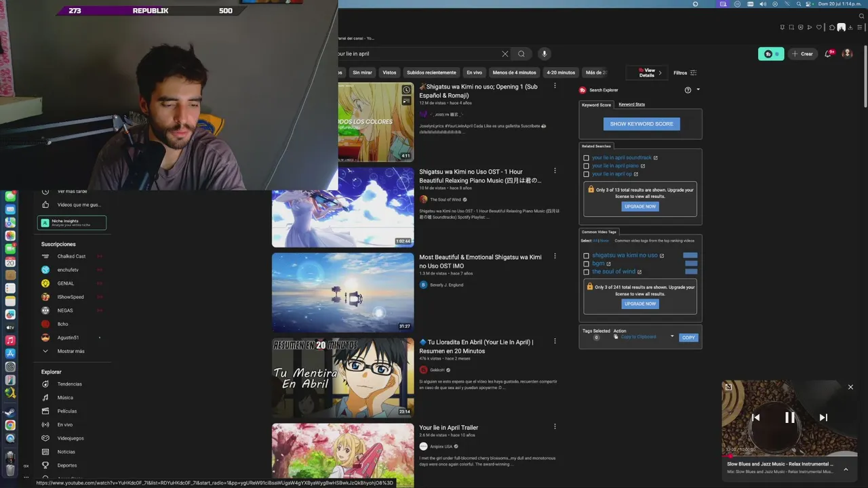Check 'the soul of wind' tag
The height and width of the screenshot is (488, 868).
[587, 272]
